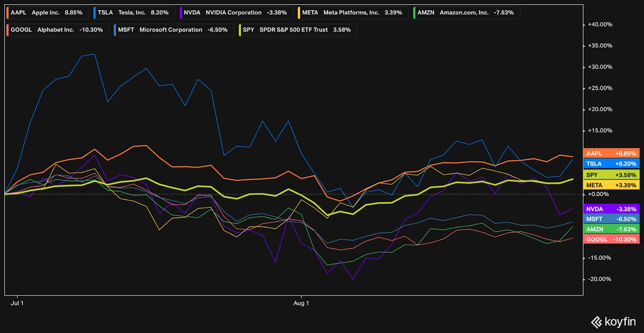
Task: Click the +15.00% axis label
Action: click(x=600, y=130)
